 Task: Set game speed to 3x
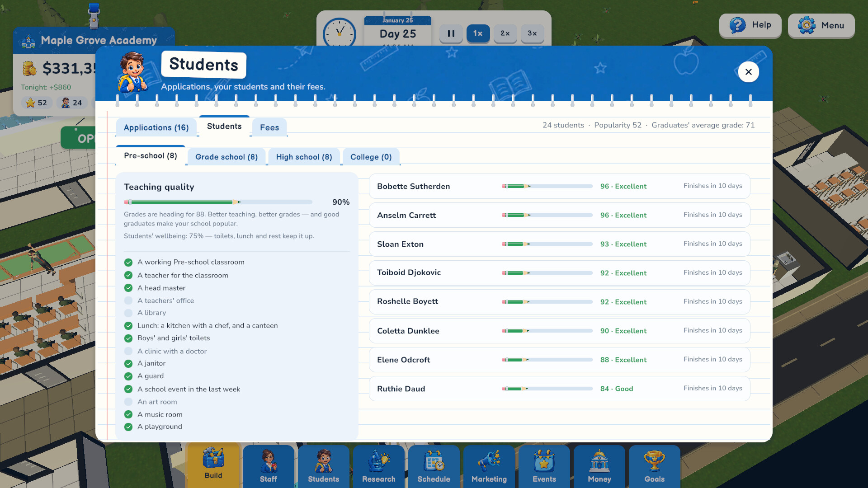pos(532,33)
